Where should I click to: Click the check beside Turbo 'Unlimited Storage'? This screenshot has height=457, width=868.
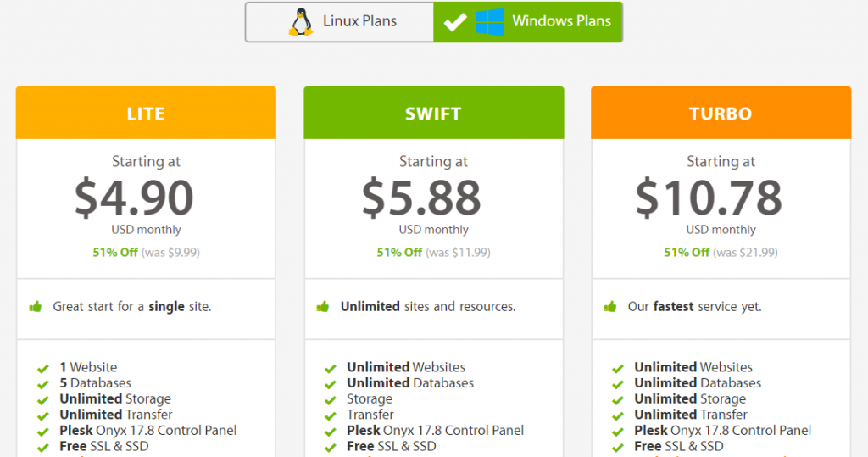(618, 400)
